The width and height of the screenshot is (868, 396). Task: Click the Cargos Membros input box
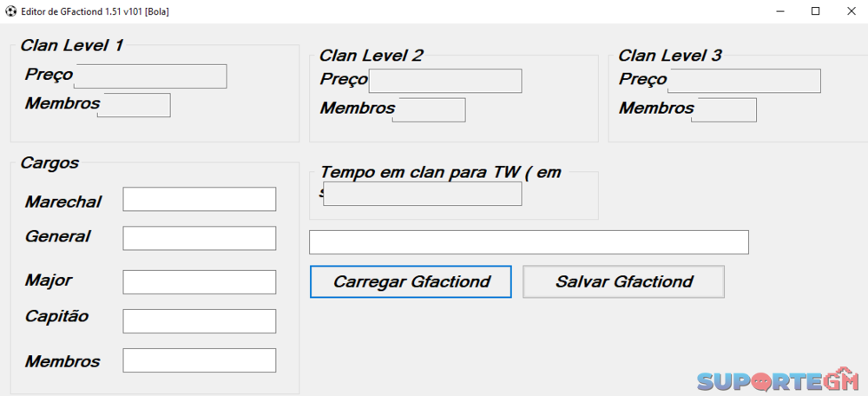[x=199, y=360]
